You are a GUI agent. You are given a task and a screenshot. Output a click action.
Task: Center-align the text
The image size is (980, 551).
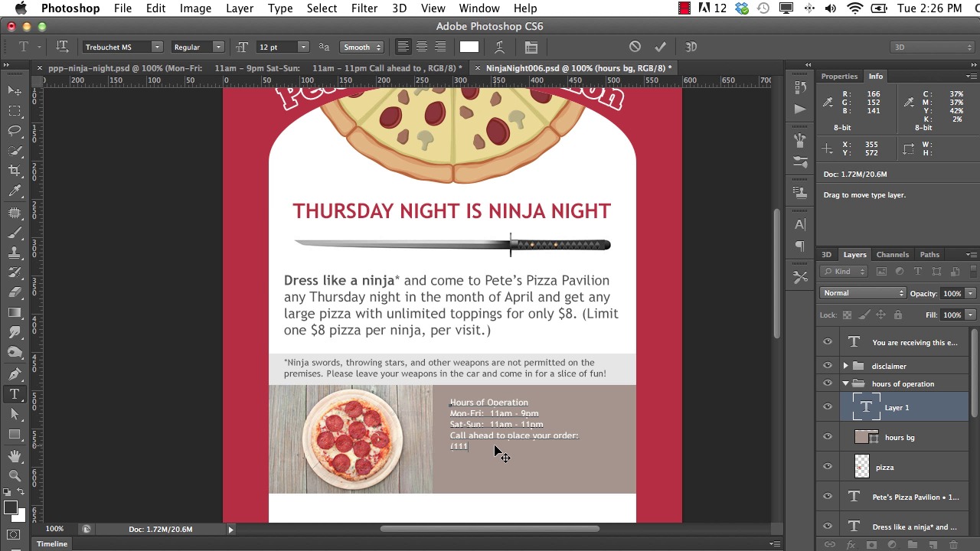(421, 47)
